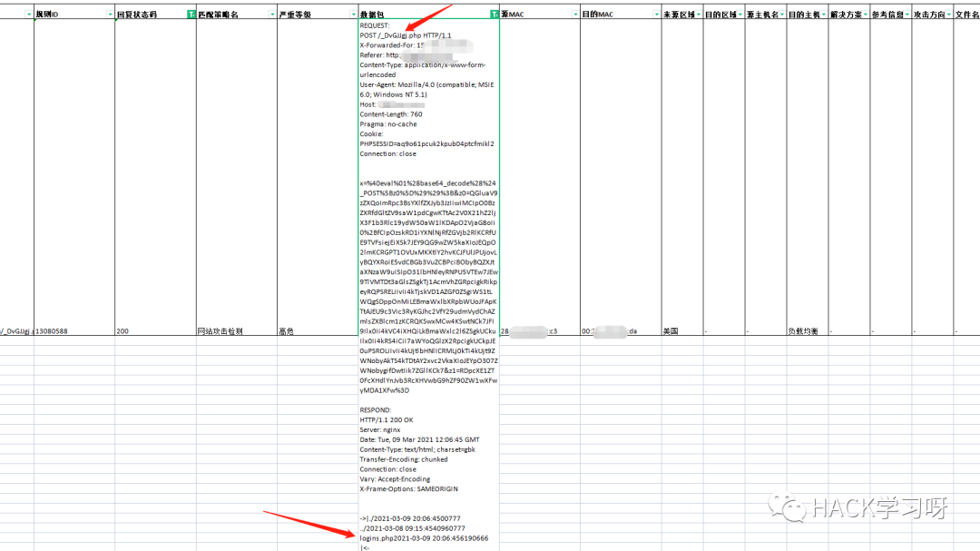Select the status code cell showing 200
The image size is (980, 551).
click(x=156, y=177)
